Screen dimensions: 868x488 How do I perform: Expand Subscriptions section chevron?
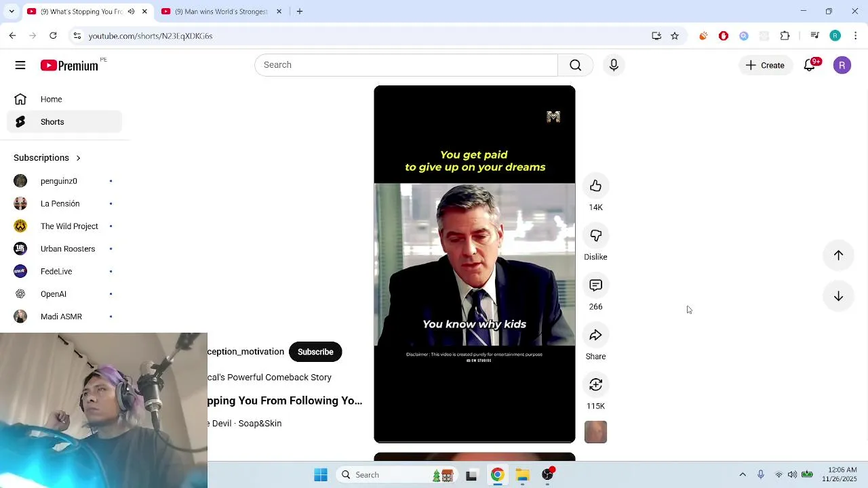coord(78,158)
